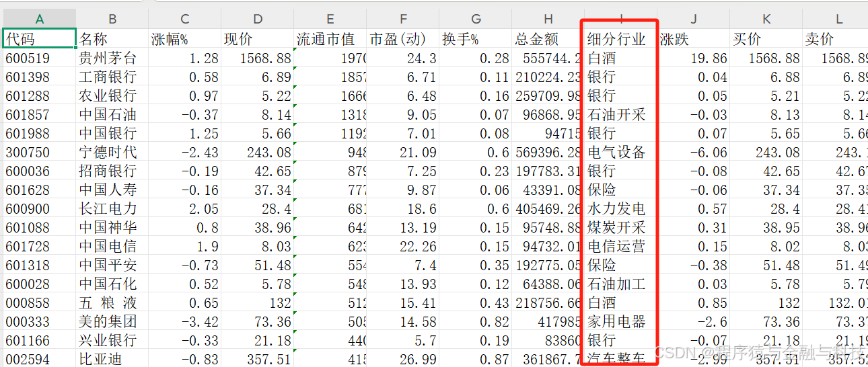The width and height of the screenshot is (868, 367).
Task: Select 中国银行 name cell
Action: (112, 133)
